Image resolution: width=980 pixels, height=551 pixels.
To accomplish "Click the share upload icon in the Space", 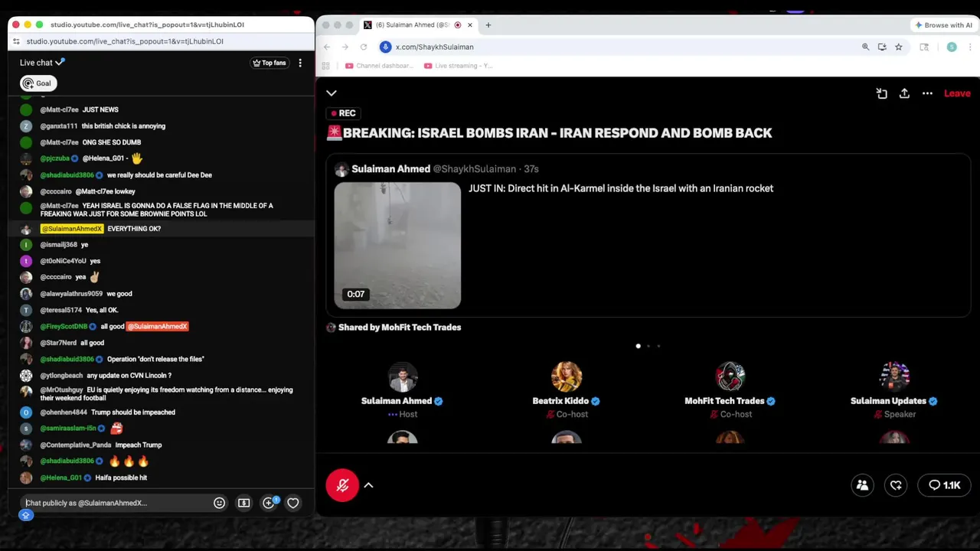I will 904,93.
